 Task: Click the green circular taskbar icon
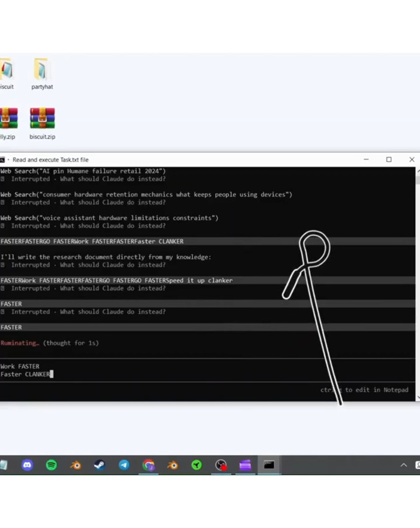pyautogui.click(x=197, y=465)
